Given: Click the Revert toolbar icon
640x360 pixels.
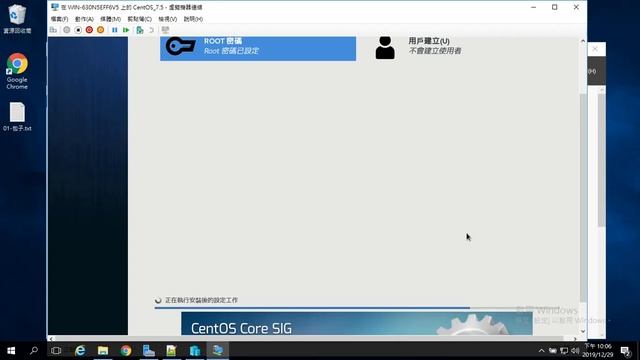Looking at the screenshot, I should click(151, 30).
